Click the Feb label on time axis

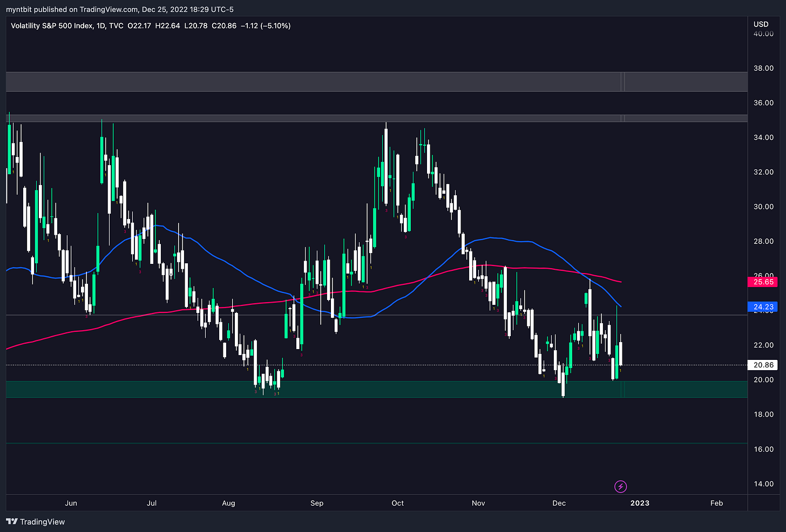pos(716,503)
